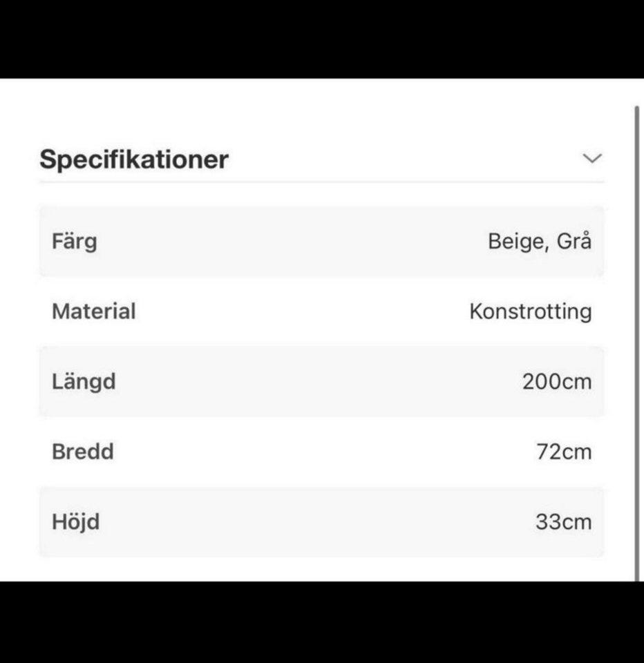This screenshot has height=663, width=644.
Task: Select the Höjd label
Action: pos(76,522)
